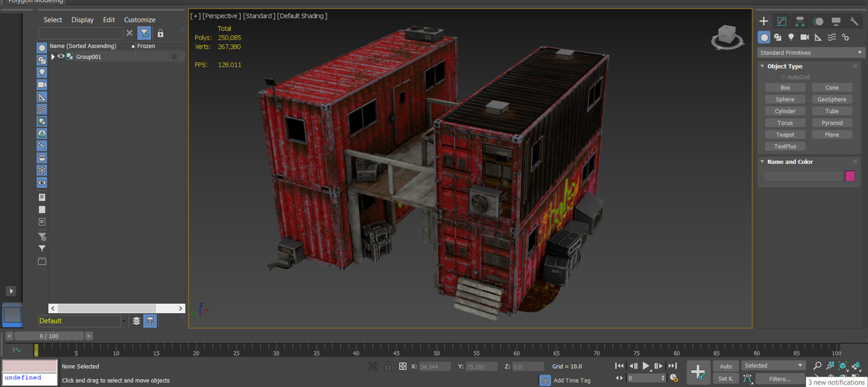Toggle the Scene Explorer funnel filter button
This screenshot has width=868, height=387.
144,33
